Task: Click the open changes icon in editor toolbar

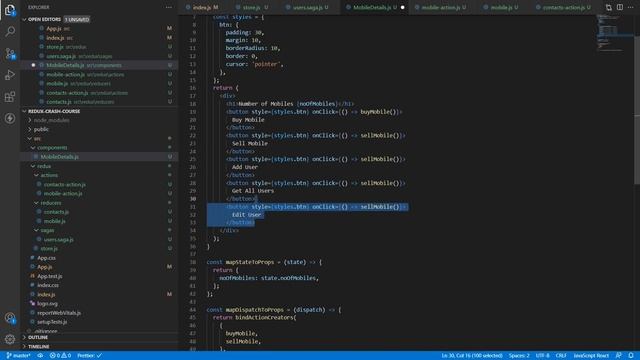Action: pyautogui.click(x=609, y=7)
